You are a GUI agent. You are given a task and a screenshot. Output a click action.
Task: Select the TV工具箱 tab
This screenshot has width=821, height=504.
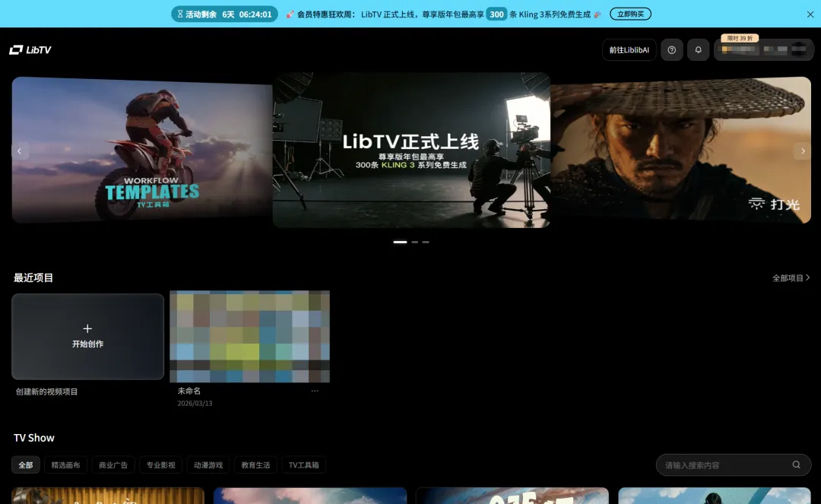[x=303, y=464]
